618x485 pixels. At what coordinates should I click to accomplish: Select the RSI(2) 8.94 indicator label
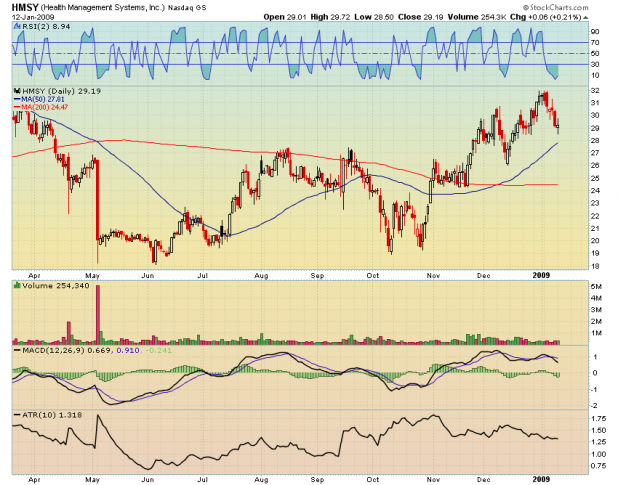point(46,26)
